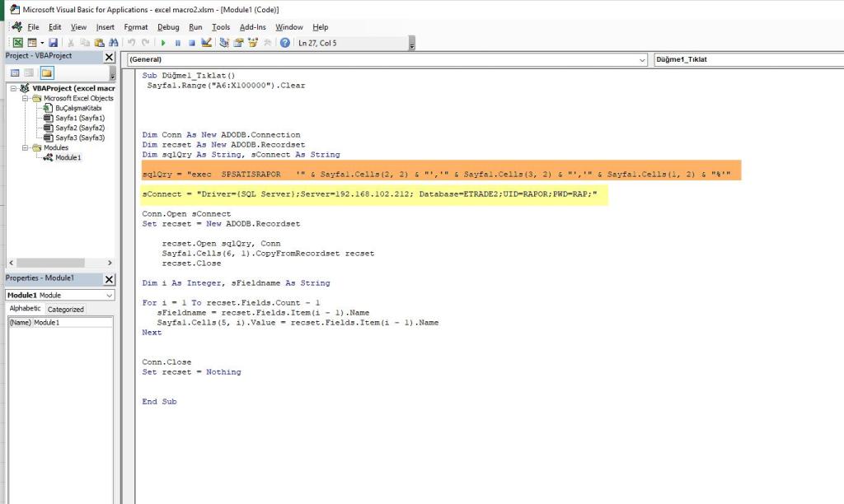Toggle Folders view in Project panel
This screenshot has width=844, height=504.
(47, 73)
